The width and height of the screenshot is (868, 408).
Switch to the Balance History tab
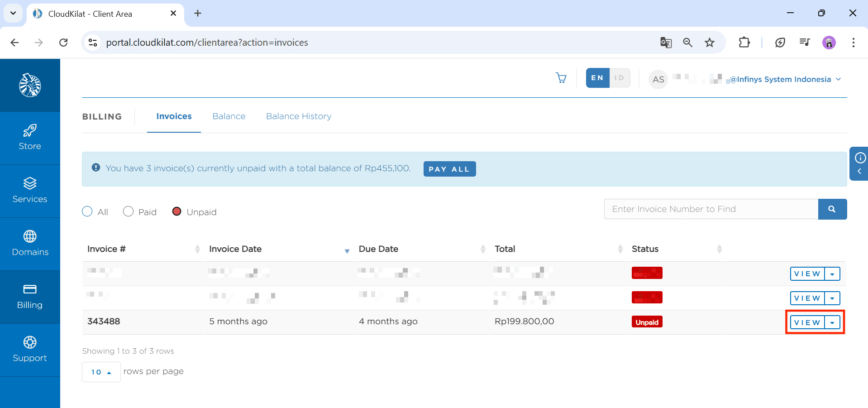298,116
